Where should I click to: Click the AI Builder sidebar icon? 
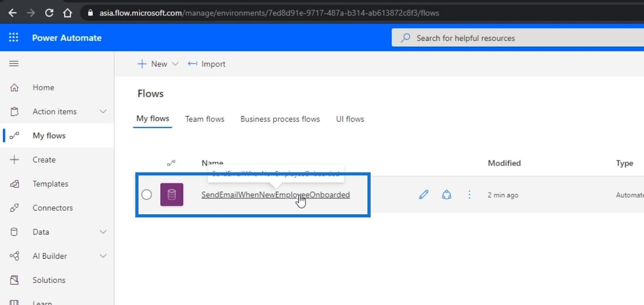coord(14,256)
